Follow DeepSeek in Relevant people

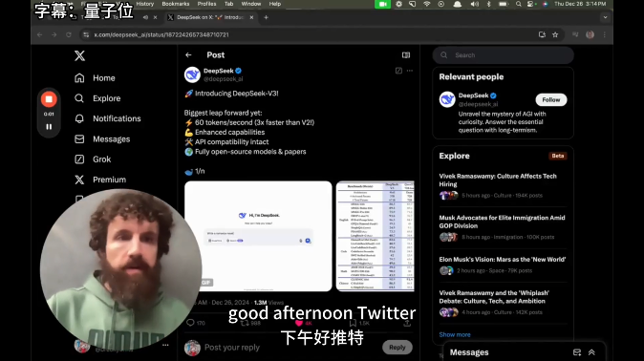[550, 99]
